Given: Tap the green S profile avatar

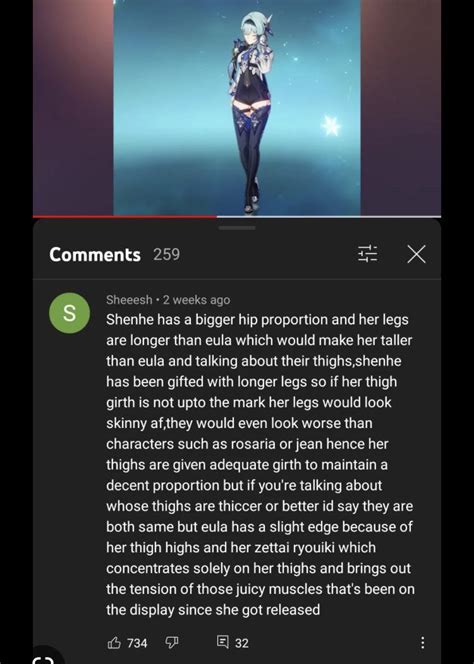Looking at the screenshot, I should click(69, 313).
